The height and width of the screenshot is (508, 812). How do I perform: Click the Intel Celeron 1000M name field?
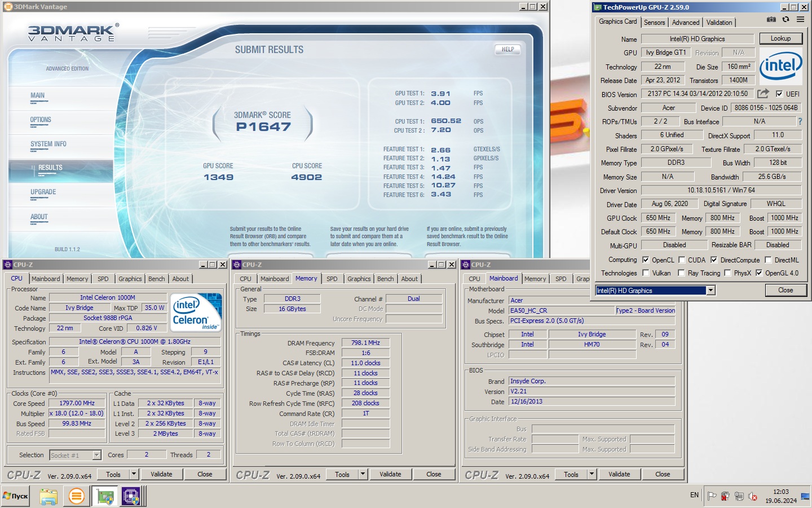[108, 297]
